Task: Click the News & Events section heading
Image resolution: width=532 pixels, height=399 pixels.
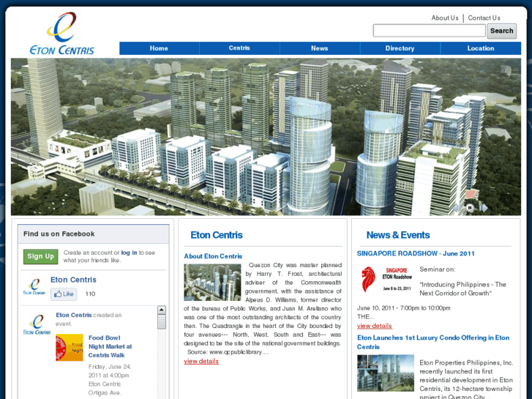Action: click(x=398, y=235)
